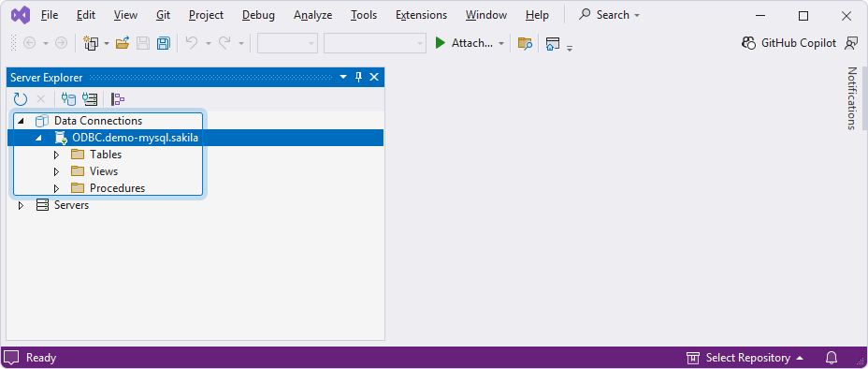The image size is (868, 369).
Task: Click the New Project toolbar icon
Action: tap(91, 43)
